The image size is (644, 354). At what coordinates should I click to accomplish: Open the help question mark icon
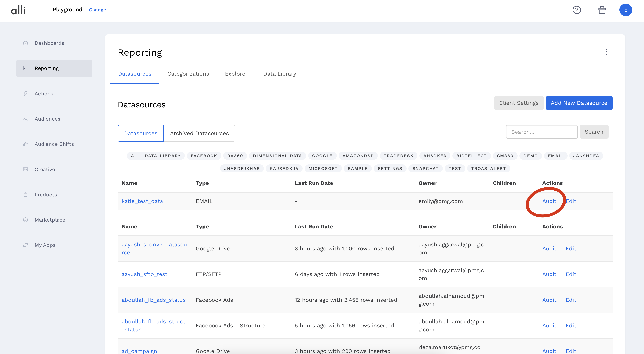(577, 10)
